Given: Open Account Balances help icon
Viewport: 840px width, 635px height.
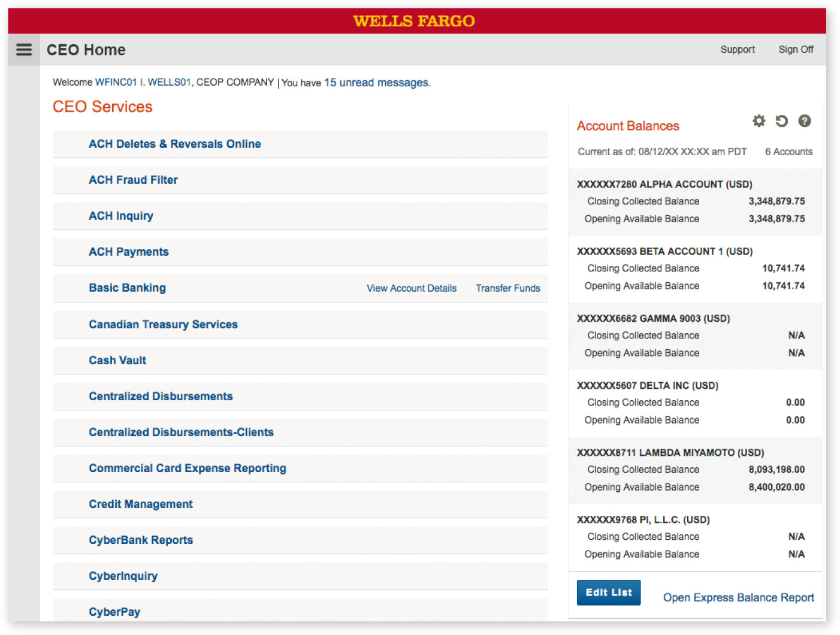Looking at the screenshot, I should (804, 121).
